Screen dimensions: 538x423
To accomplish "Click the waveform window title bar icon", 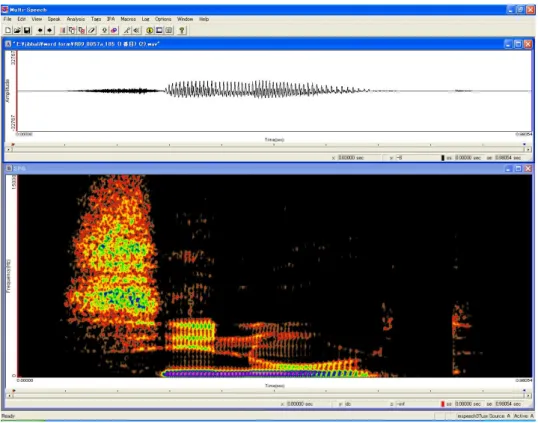I will click(8, 44).
